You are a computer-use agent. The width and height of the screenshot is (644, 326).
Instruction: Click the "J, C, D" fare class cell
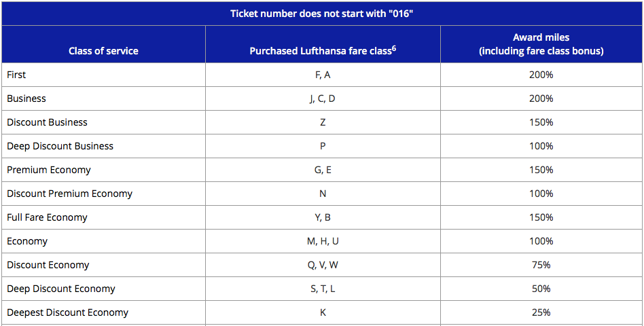click(323, 98)
